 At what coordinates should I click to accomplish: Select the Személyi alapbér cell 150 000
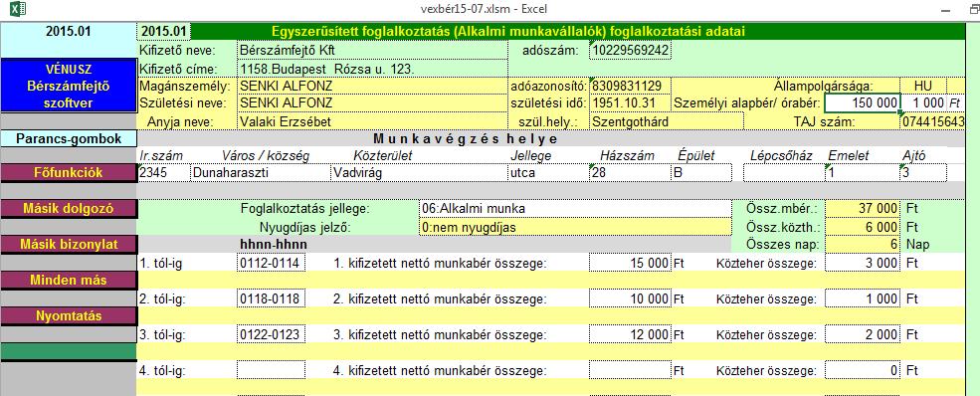coord(863,103)
